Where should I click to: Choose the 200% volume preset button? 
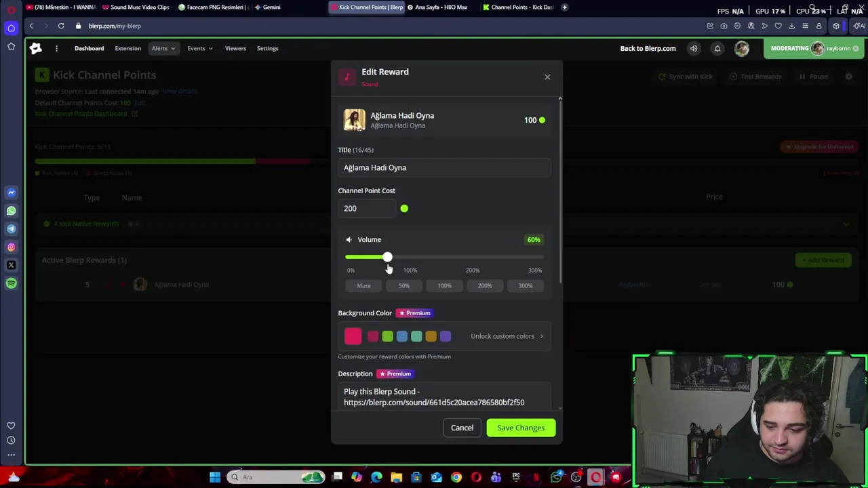click(485, 285)
